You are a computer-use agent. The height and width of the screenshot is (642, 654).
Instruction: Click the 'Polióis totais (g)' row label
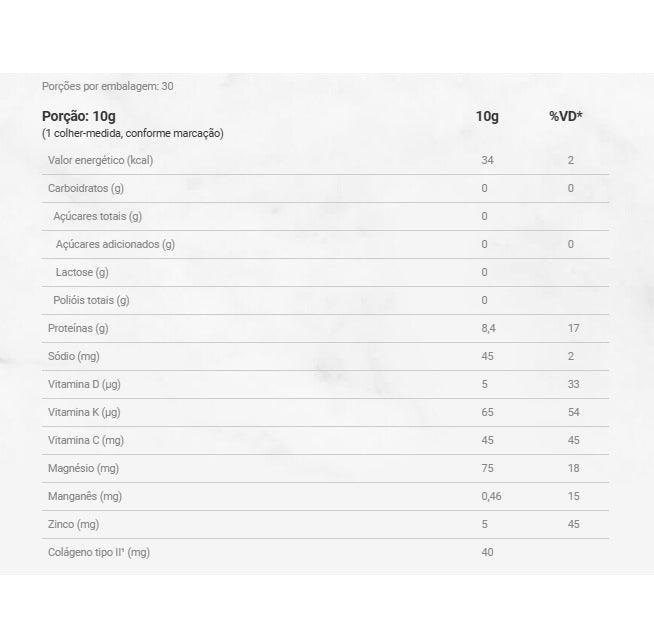coord(91,300)
